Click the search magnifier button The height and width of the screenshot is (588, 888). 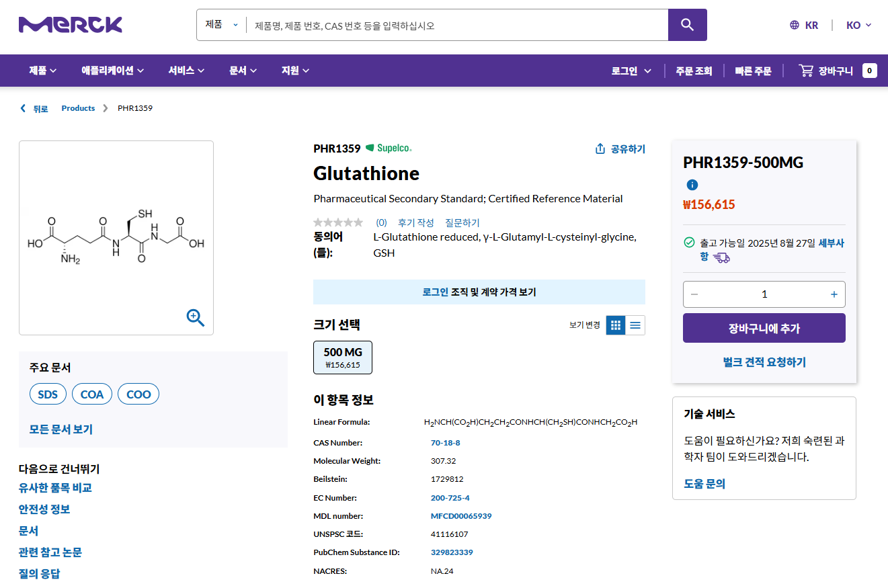click(x=687, y=25)
